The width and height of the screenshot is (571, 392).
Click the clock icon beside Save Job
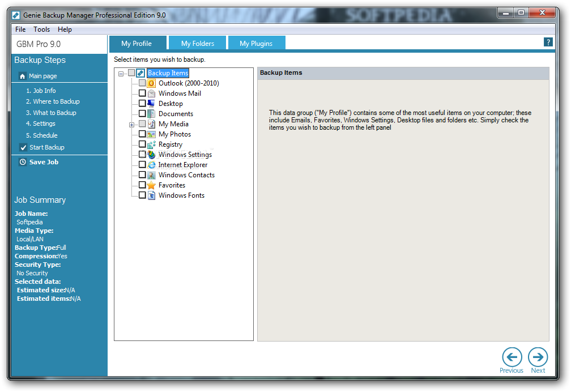point(23,162)
